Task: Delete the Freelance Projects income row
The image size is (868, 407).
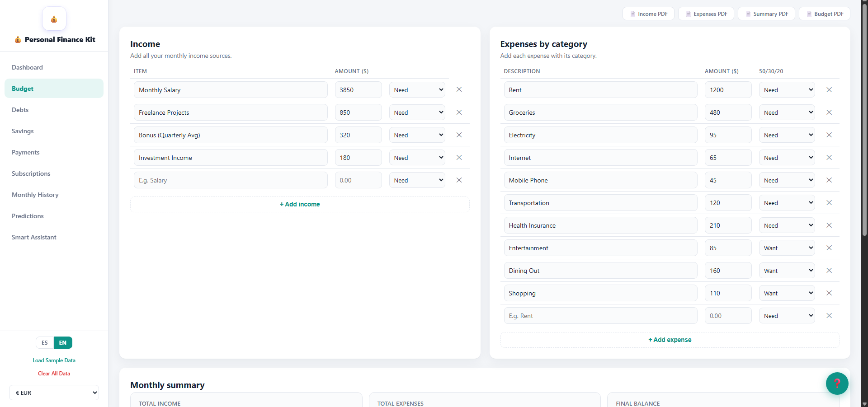Action: tap(459, 112)
